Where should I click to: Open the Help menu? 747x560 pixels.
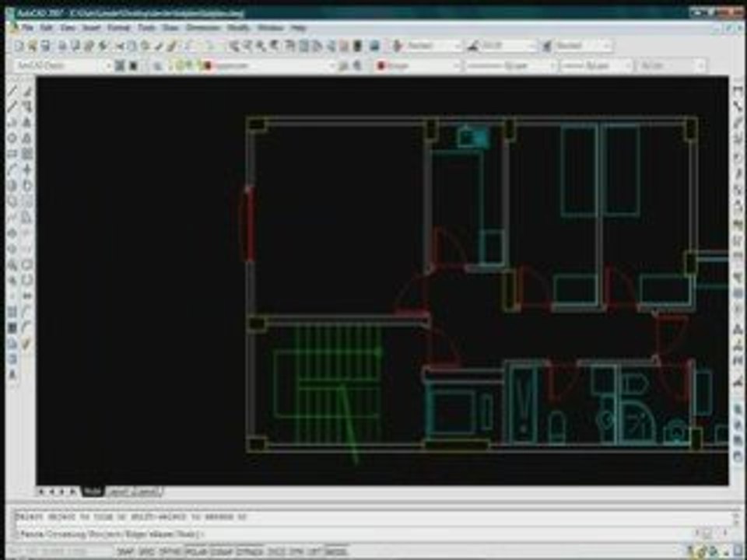(298, 28)
